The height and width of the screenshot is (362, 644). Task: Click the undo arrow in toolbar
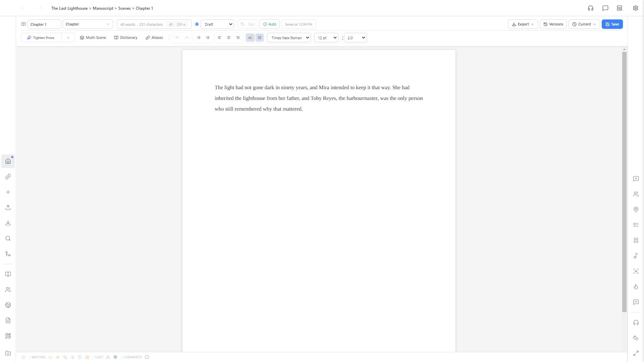177,38
